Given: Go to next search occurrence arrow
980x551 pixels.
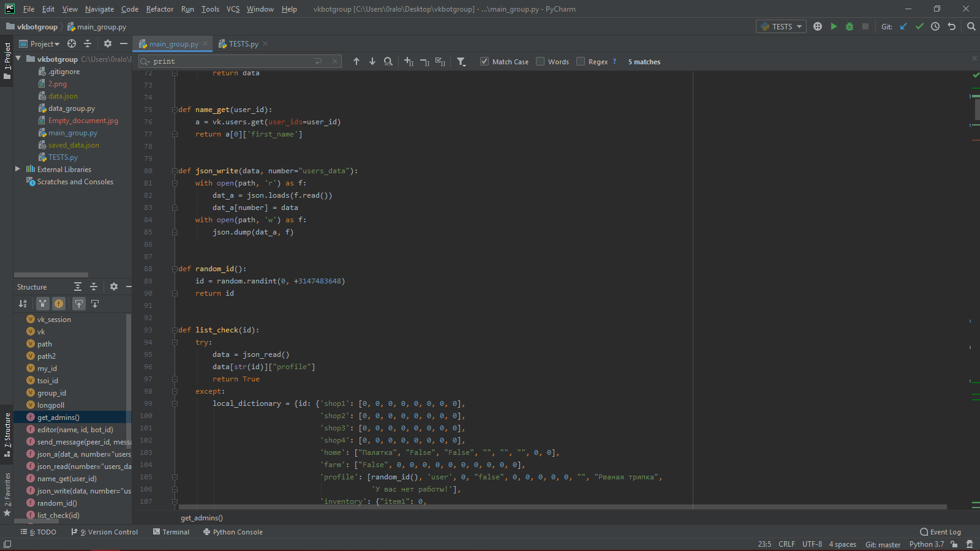Looking at the screenshot, I should pyautogui.click(x=372, y=61).
